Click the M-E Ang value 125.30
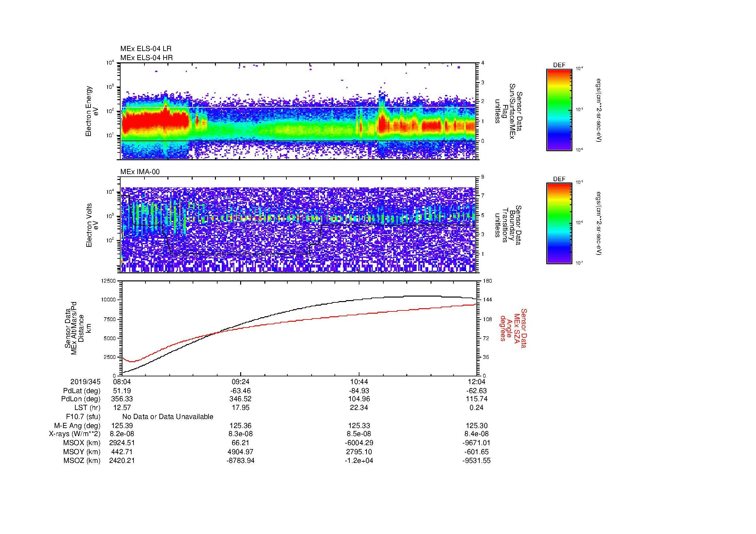 476,426
